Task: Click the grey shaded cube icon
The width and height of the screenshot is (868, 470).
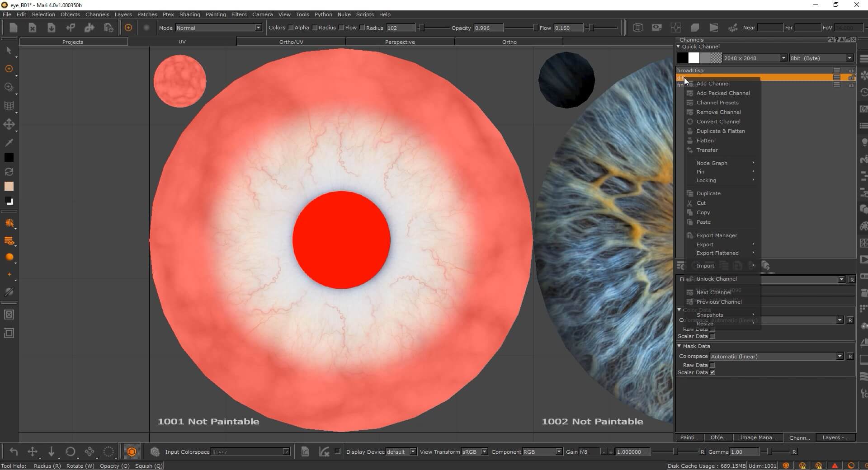Action: click(x=695, y=28)
